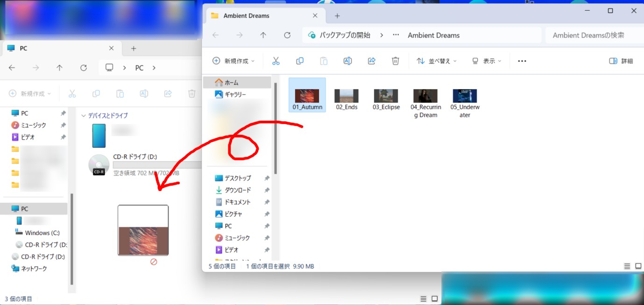Click the Cut scissors icon in Ambient Dreams toolbar
This screenshot has width=644, height=305.
pos(276,61)
